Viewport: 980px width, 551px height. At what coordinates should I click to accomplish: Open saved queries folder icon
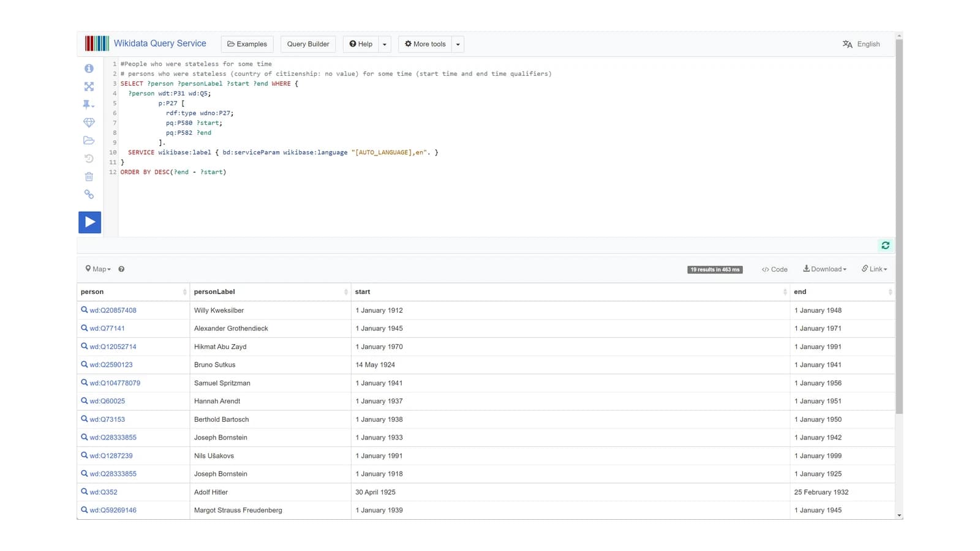click(x=89, y=140)
